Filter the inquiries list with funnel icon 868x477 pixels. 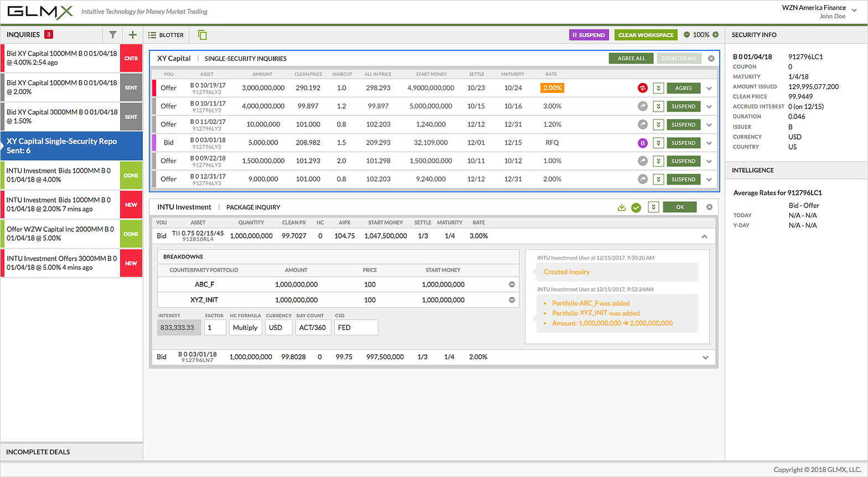[113, 35]
